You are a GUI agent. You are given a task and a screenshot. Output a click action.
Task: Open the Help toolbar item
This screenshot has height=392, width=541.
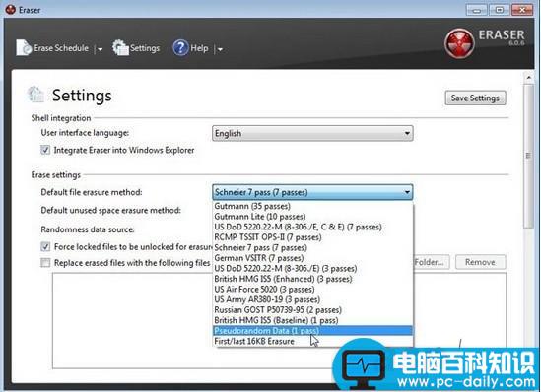point(190,48)
